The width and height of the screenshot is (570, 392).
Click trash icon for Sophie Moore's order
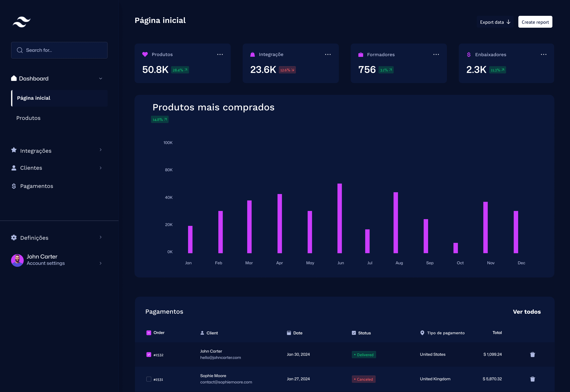(x=532, y=379)
